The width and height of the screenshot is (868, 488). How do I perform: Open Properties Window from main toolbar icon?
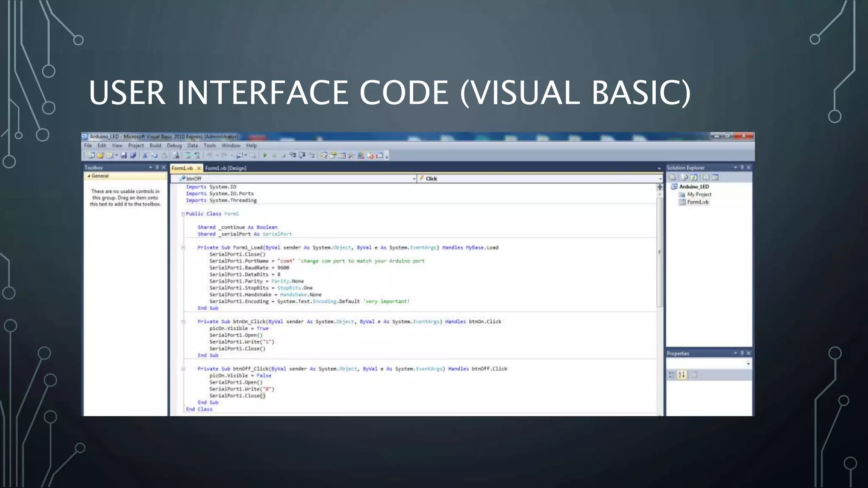coord(333,155)
